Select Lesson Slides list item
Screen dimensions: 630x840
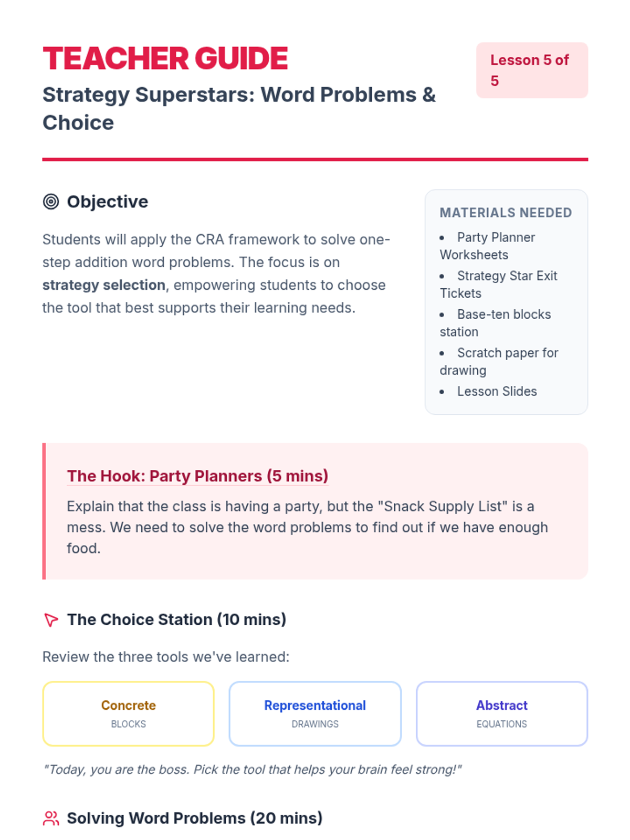pyautogui.click(x=489, y=391)
